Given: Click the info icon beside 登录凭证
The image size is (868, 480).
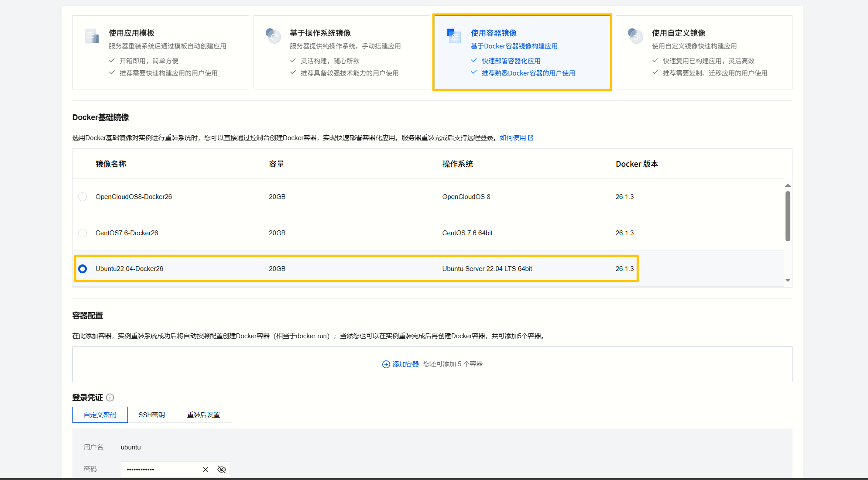Looking at the screenshot, I should click(110, 398).
